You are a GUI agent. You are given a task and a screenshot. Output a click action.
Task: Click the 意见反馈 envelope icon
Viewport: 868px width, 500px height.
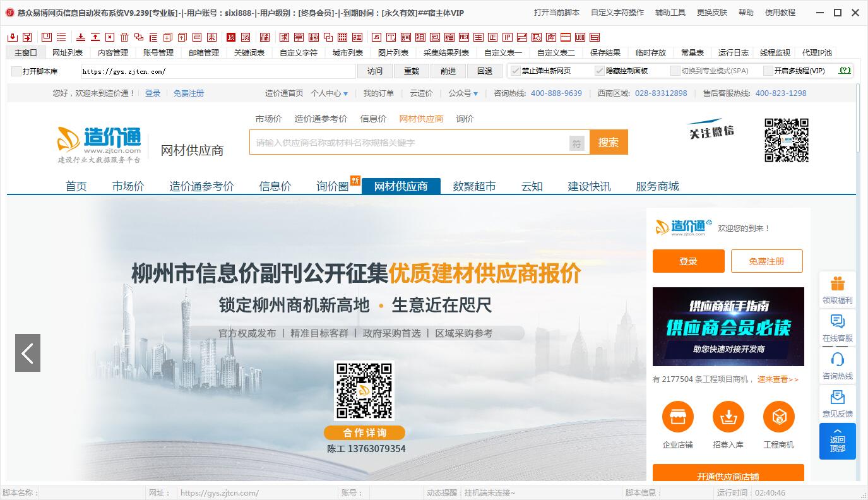click(x=837, y=397)
